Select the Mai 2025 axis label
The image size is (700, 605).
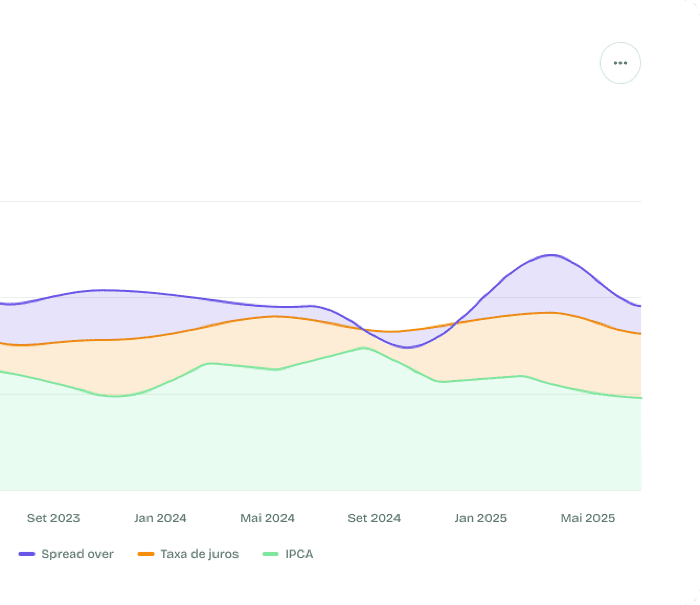pyautogui.click(x=588, y=518)
